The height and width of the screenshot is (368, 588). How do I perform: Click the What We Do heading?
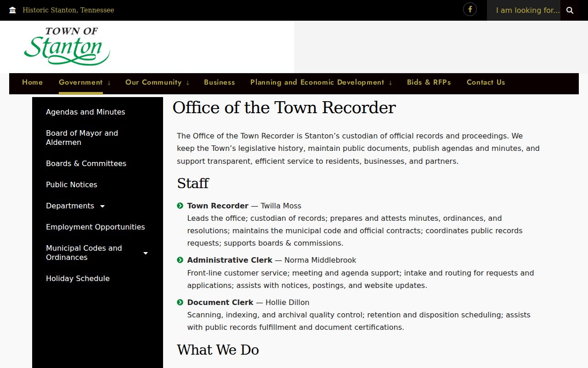pyautogui.click(x=218, y=350)
